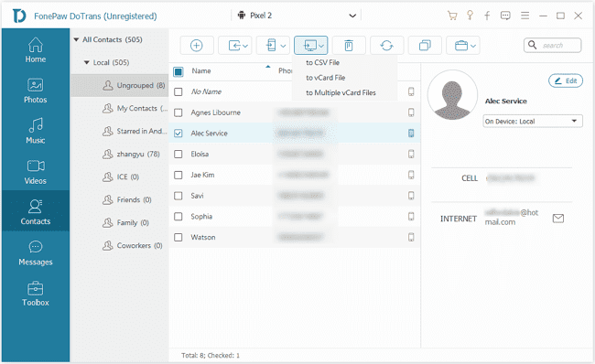Click the duplicate contacts icon
The height and width of the screenshot is (364, 595).
coord(425,46)
